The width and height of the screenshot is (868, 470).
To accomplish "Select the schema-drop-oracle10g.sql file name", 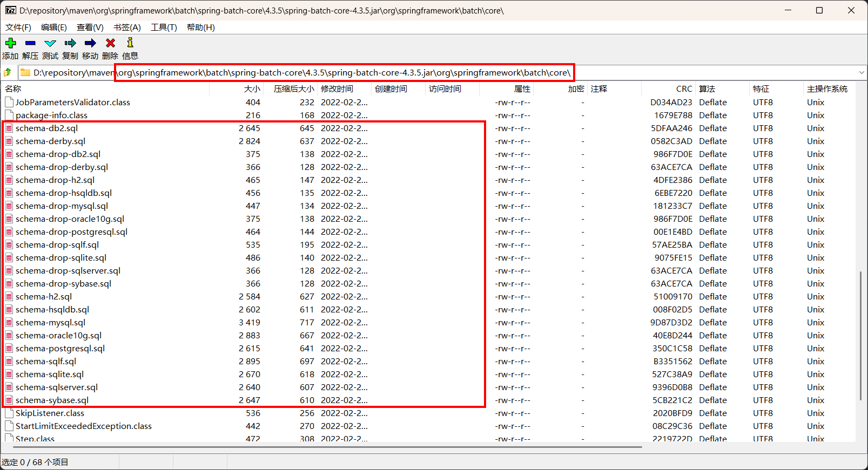I will click(70, 219).
